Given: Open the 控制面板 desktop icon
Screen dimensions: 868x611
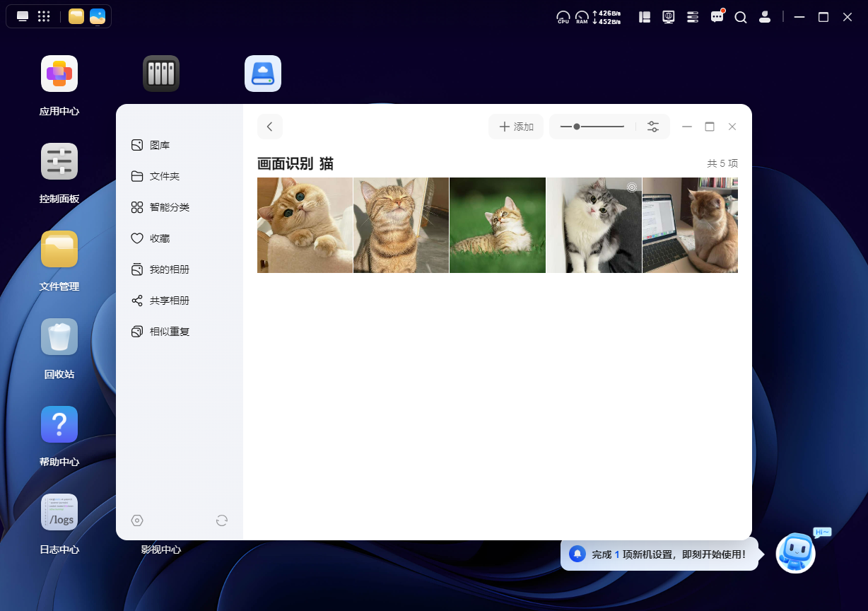Looking at the screenshot, I should pyautogui.click(x=59, y=161).
